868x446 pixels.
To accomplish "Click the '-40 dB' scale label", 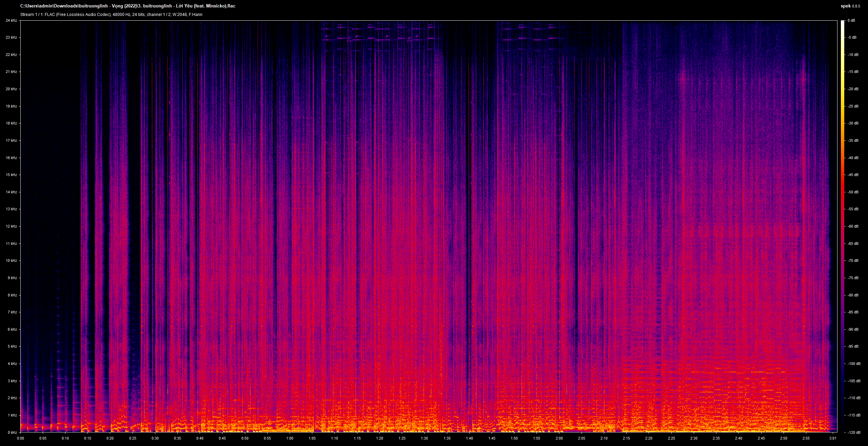I will (x=853, y=158).
